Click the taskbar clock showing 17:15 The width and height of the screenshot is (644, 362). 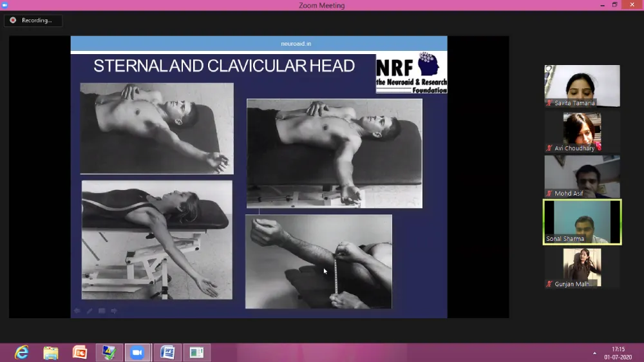(618, 353)
